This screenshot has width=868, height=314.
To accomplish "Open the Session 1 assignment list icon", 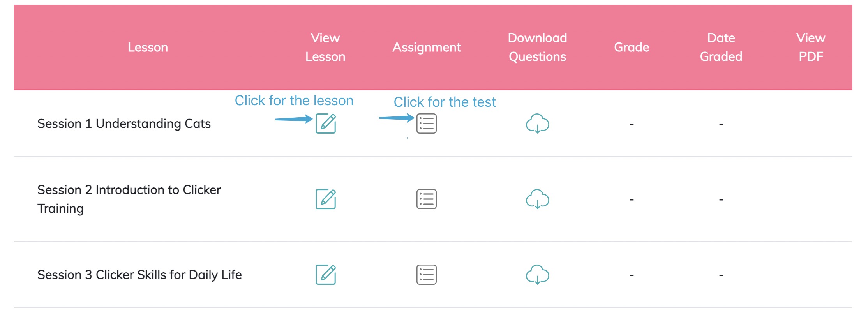I will 427,123.
